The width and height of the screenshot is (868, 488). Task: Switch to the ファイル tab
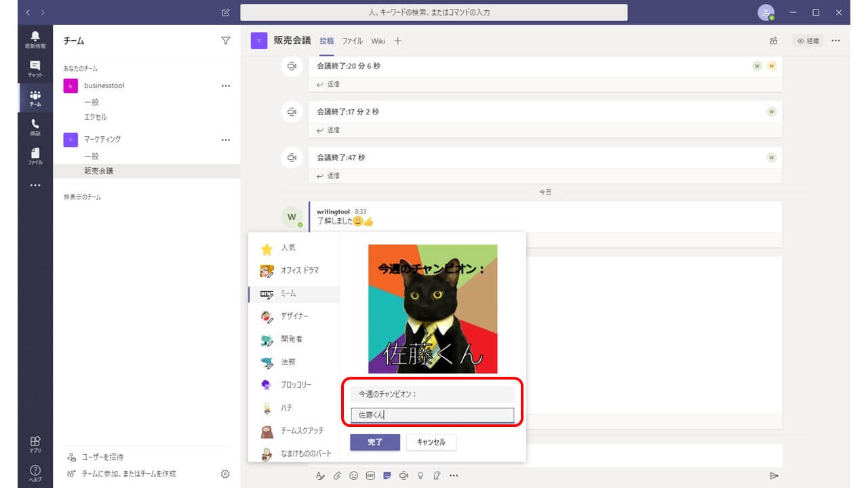[x=352, y=41]
